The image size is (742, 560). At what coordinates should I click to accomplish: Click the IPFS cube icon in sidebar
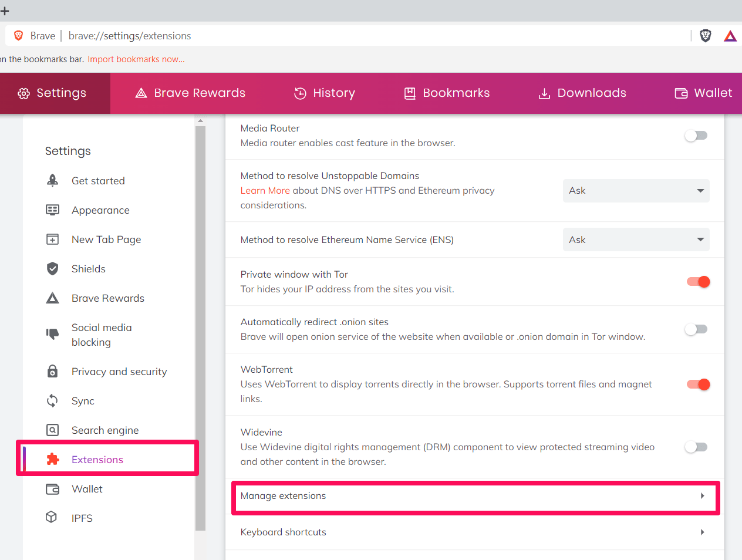(x=52, y=517)
